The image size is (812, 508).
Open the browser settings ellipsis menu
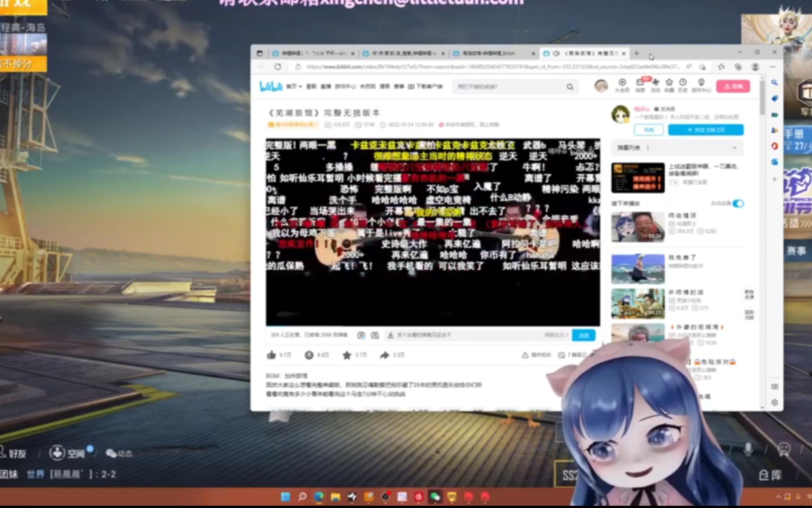tap(773, 67)
